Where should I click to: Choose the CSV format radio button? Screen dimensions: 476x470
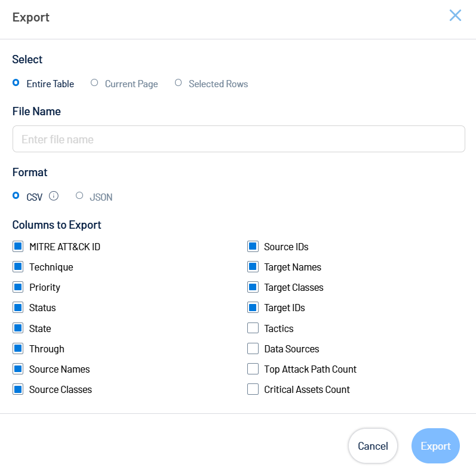16,196
